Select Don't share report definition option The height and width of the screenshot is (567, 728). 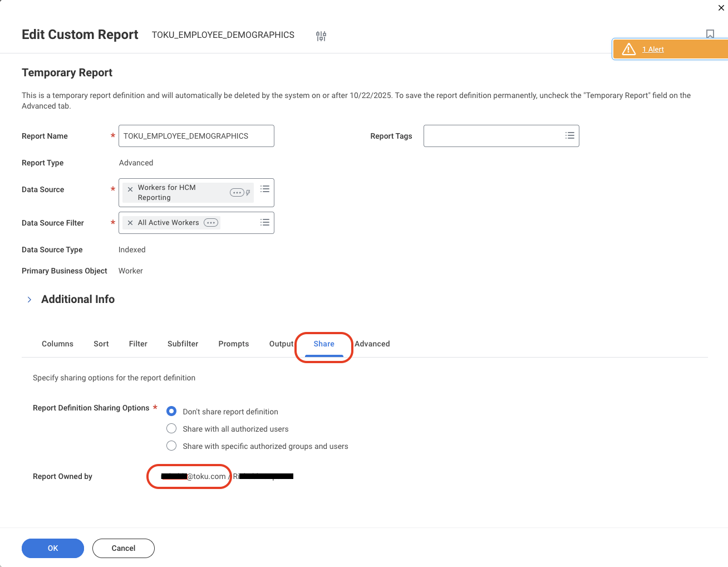[x=171, y=411]
